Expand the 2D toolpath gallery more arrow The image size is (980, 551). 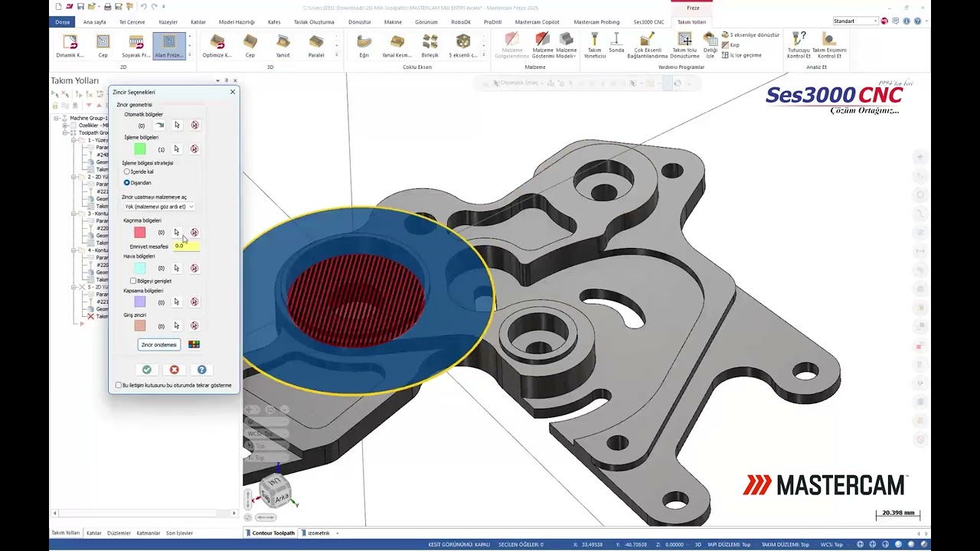[191, 55]
